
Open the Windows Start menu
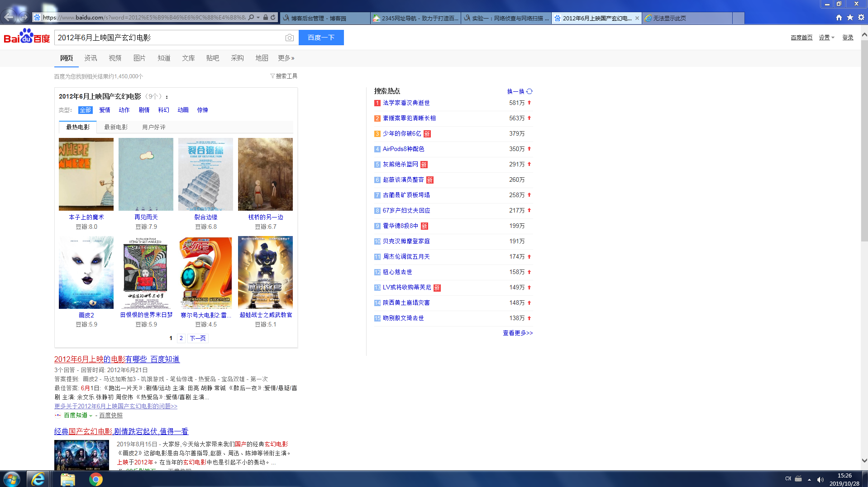(11, 479)
